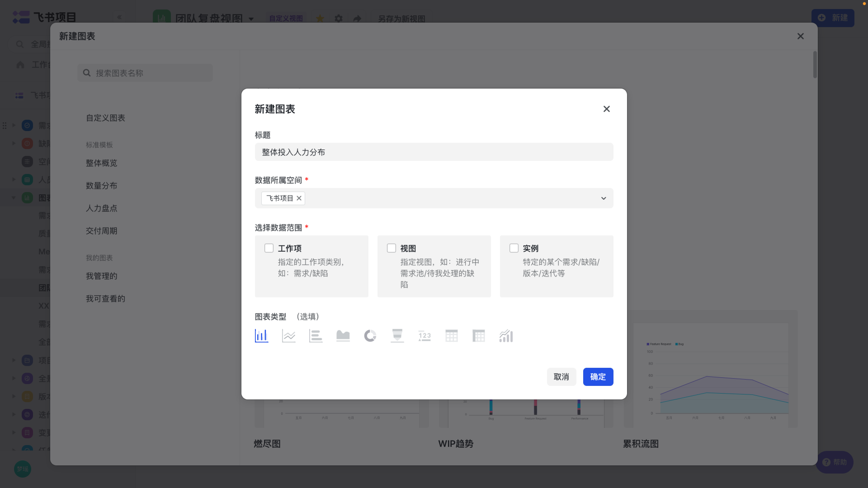Collapse the sidebar row with the green chart icon

[14, 198]
